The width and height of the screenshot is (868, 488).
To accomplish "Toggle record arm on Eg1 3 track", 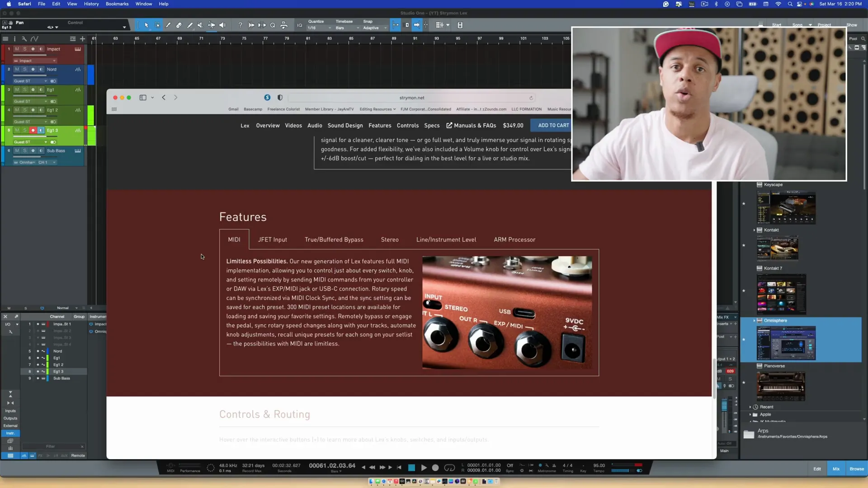I will (x=33, y=130).
